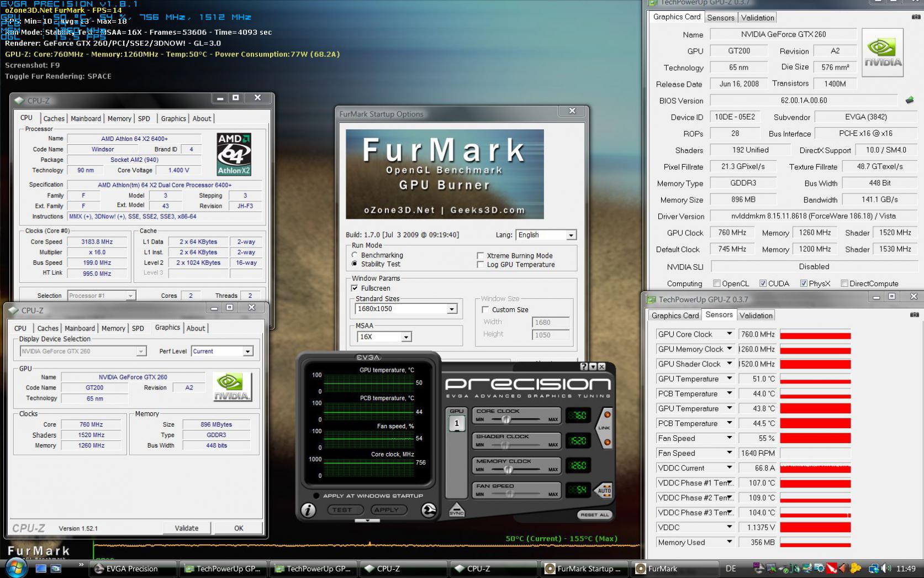The width and height of the screenshot is (924, 578).
Task: Click the volume speaker tray icon
Action: tap(886, 568)
